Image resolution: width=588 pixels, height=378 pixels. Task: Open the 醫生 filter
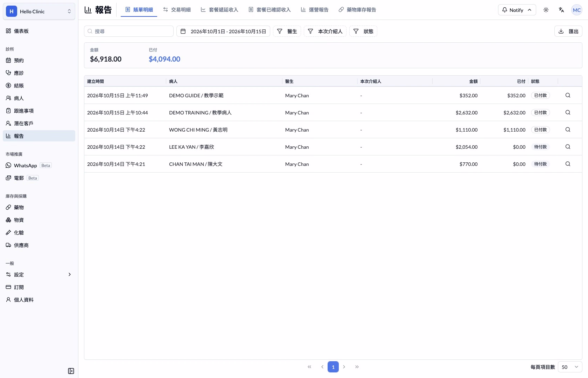pyautogui.click(x=287, y=31)
